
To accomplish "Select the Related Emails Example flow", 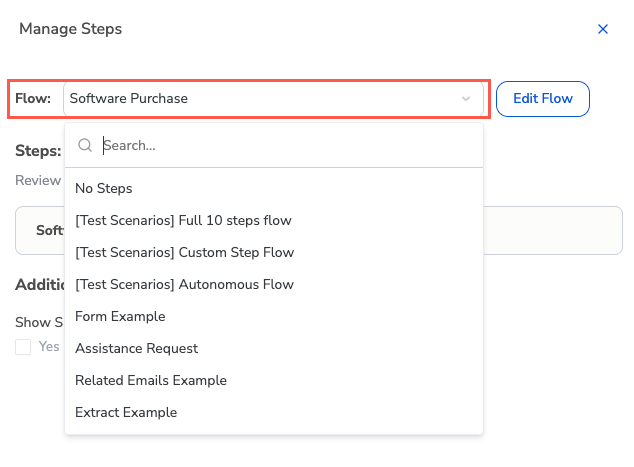I will coord(274,380).
